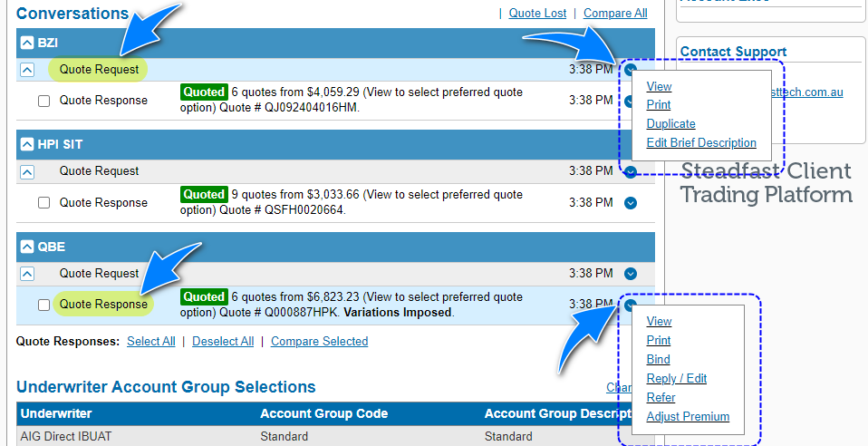
Task: Choose Edit Brief Description in menu
Action: pos(701,142)
